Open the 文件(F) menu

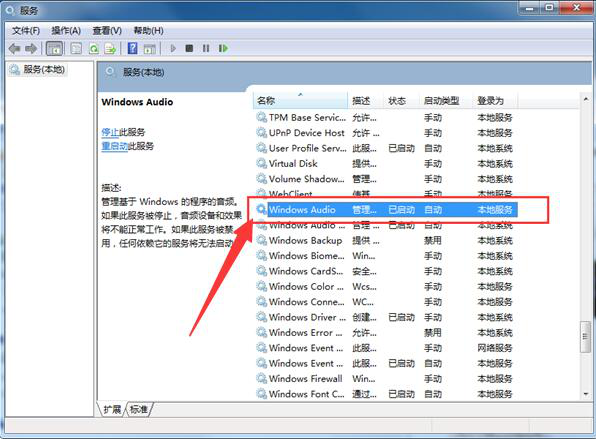click(x=26, y=30)
